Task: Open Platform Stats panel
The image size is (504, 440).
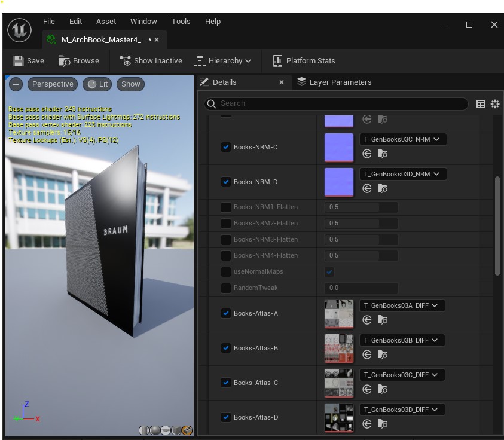Action: point(304,61)
